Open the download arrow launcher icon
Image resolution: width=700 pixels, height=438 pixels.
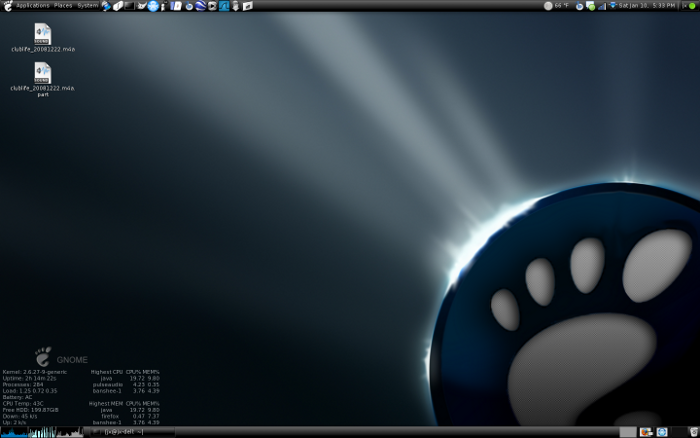(x=235, y=6)
